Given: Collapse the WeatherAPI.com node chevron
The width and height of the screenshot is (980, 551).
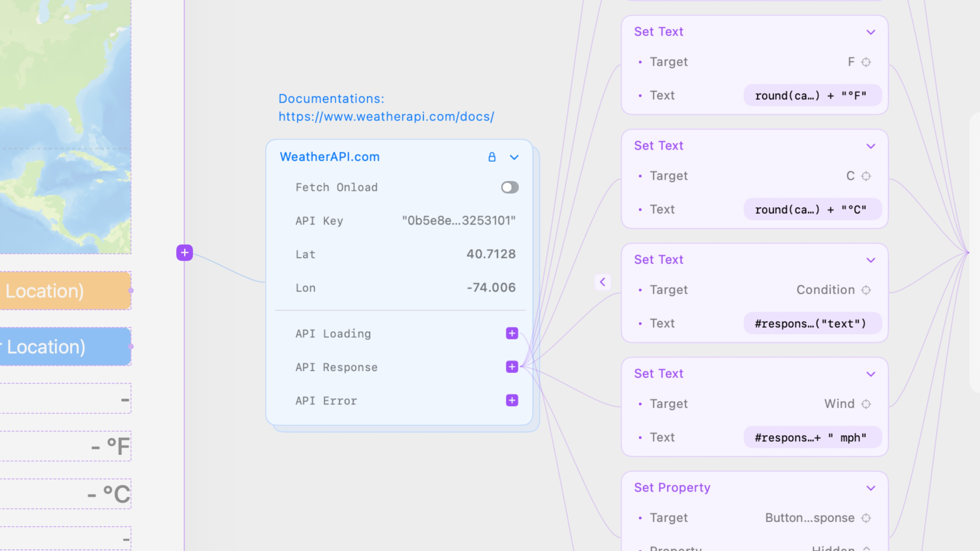Looking at the screenshot, I should click(x=514, y=157).
